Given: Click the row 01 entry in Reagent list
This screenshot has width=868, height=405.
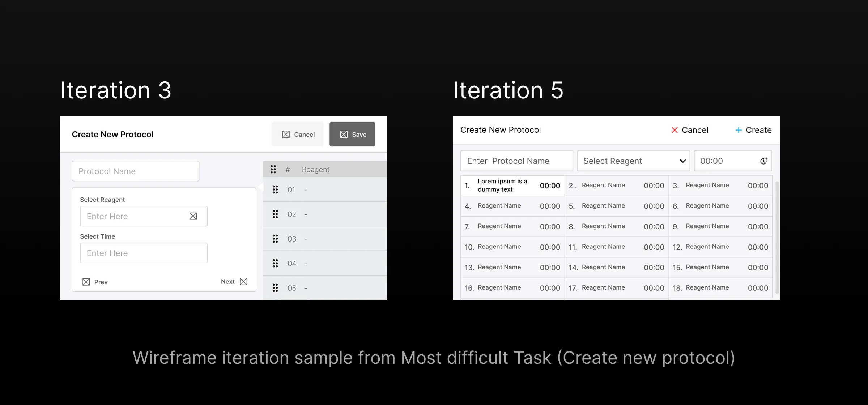Looking at the screenshot, I should coord(325,189).
